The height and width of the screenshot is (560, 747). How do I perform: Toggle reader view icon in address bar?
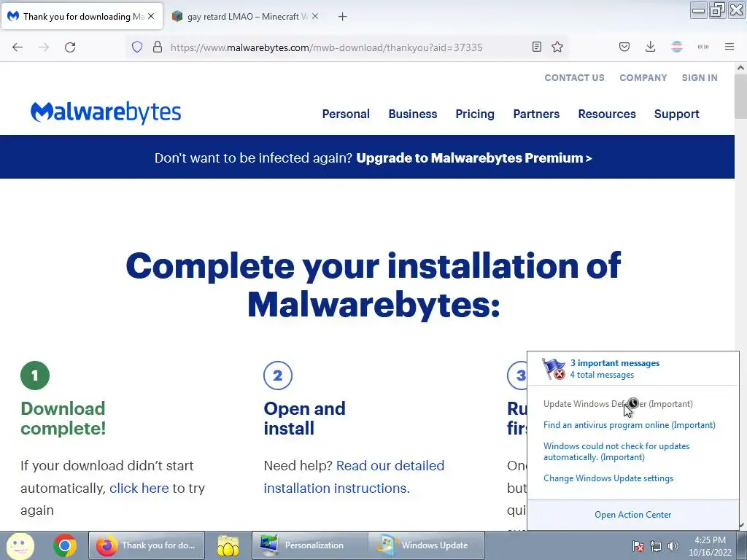(x=536, y=47)
